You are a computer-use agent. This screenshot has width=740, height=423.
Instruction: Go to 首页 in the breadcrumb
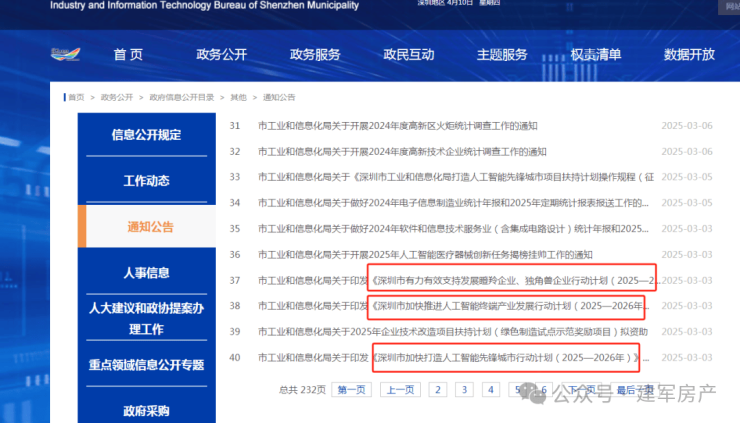pos(76,97)
